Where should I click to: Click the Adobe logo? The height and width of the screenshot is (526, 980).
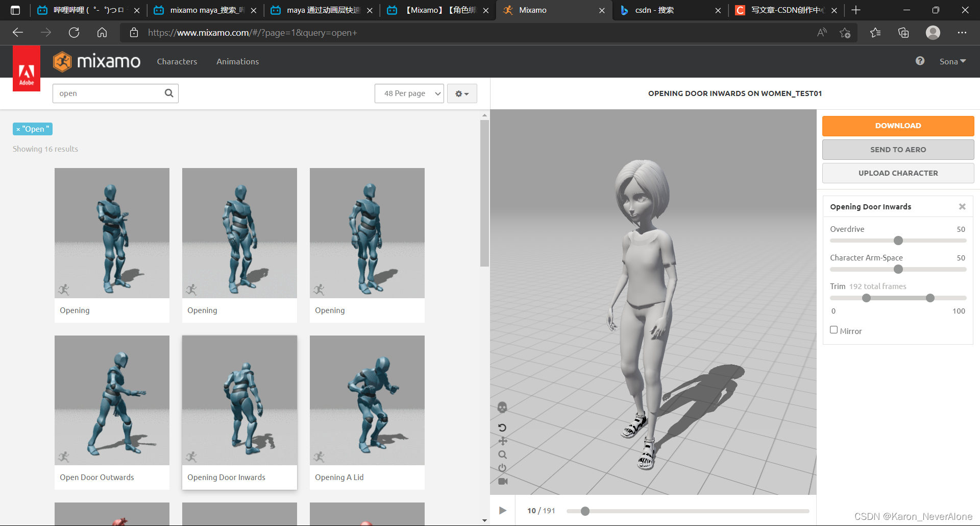(27, 69)
